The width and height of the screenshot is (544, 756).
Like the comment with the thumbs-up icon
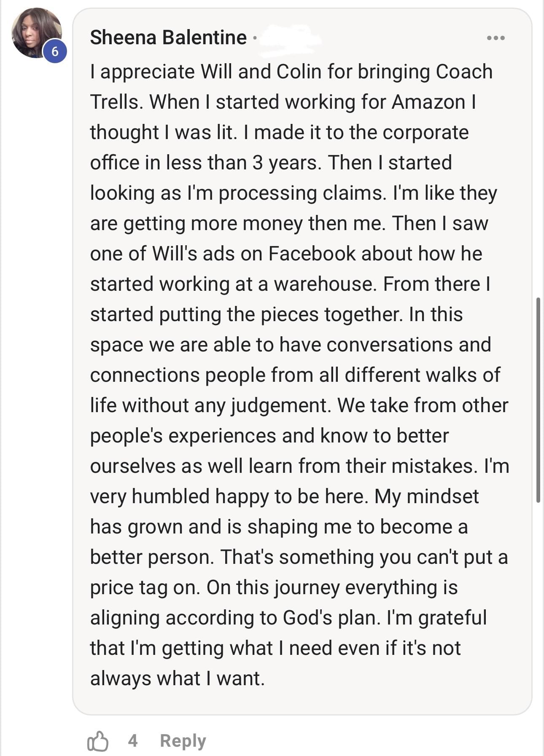97,741
